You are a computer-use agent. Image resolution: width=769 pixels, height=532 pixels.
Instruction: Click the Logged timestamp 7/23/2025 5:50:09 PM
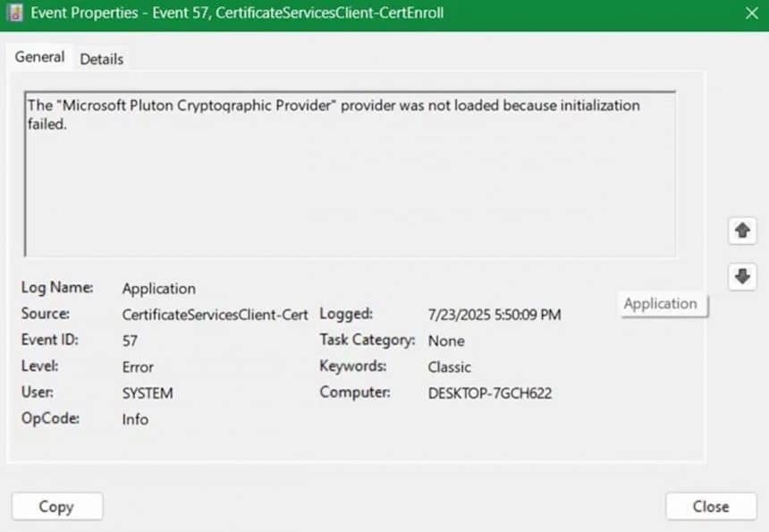(x=494, y=315)
